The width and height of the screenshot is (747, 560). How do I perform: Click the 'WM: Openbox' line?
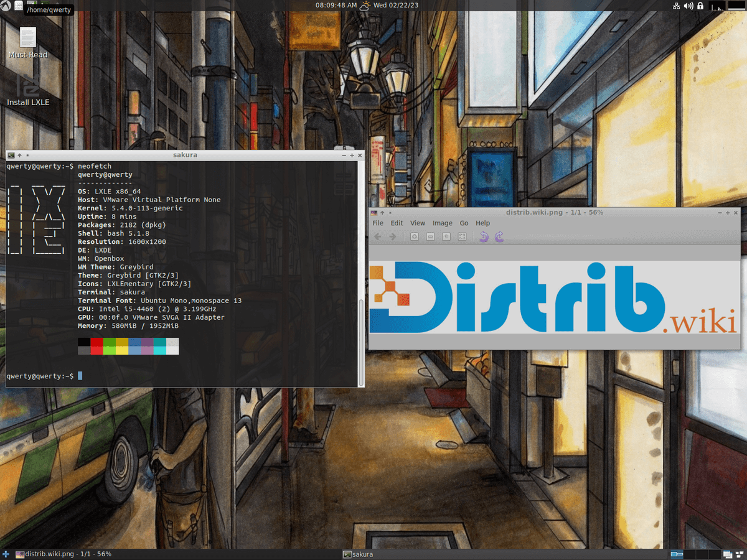point(101,259)
